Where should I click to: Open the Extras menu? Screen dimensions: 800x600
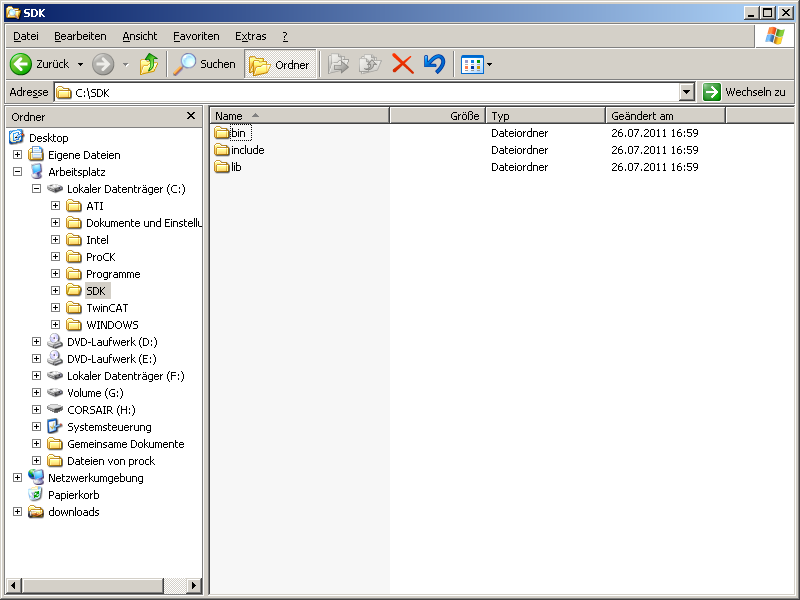point(251,36)
